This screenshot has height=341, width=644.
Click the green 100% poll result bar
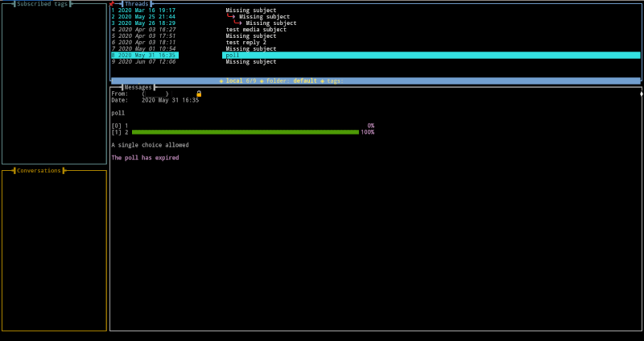point(246,132)
